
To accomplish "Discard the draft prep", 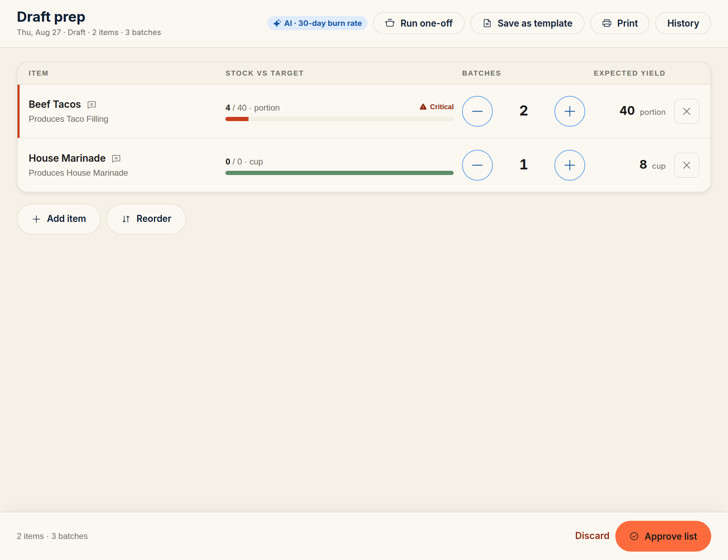I will (x=592, y=536).
